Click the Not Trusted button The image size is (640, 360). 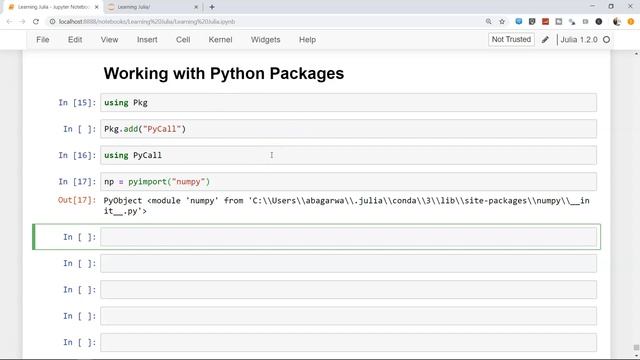(x=511, y=40)
